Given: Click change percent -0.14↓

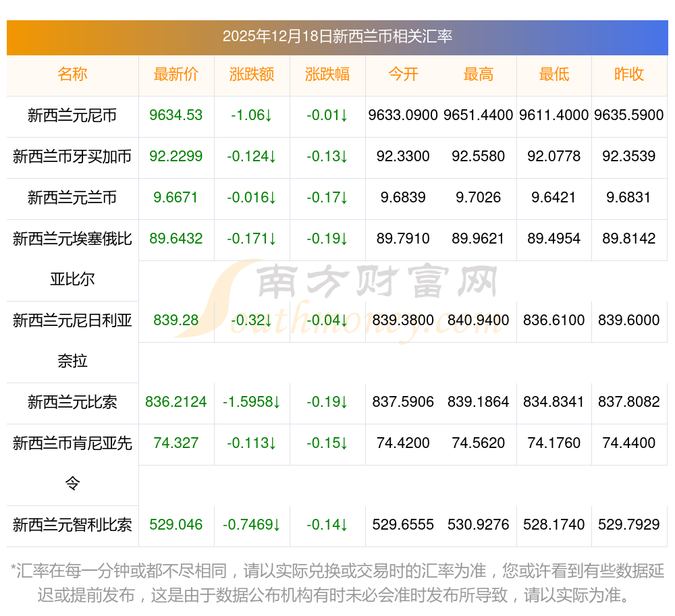Looking at the screenshot, I should 327,524.
